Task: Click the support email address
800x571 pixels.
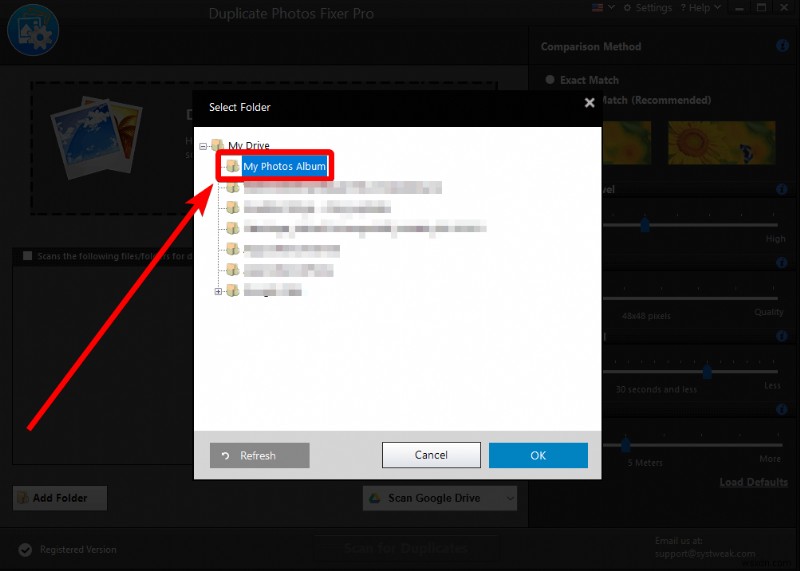Action: coord(705,554)
